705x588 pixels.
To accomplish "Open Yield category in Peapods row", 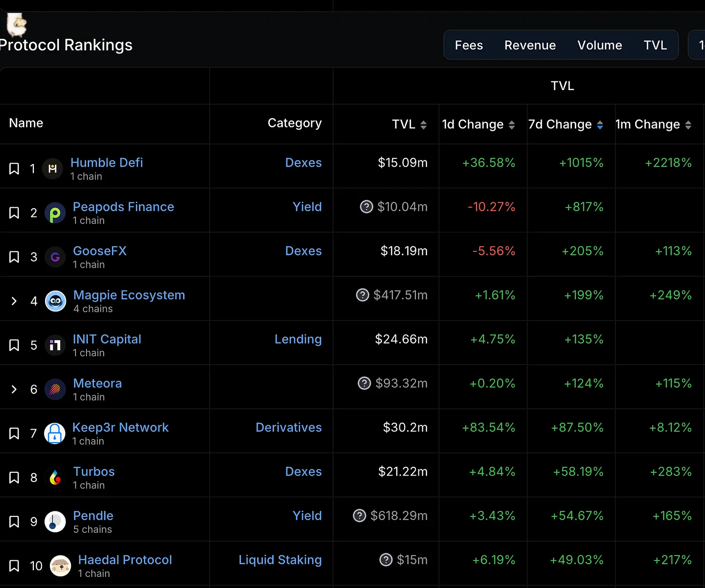I will point(307,207).
